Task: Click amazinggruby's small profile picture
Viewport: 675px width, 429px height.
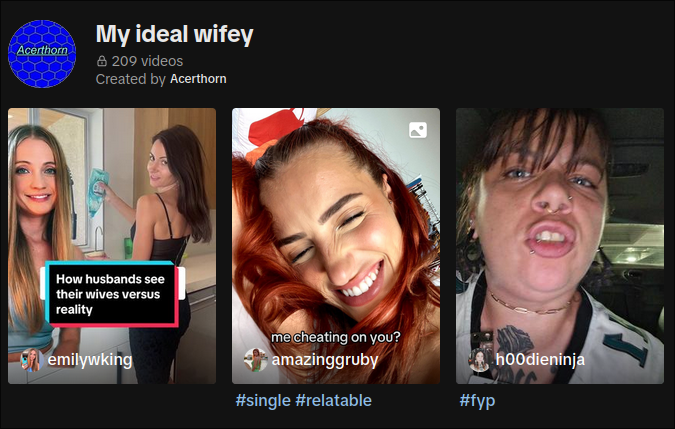Action: tap(255, 360)
